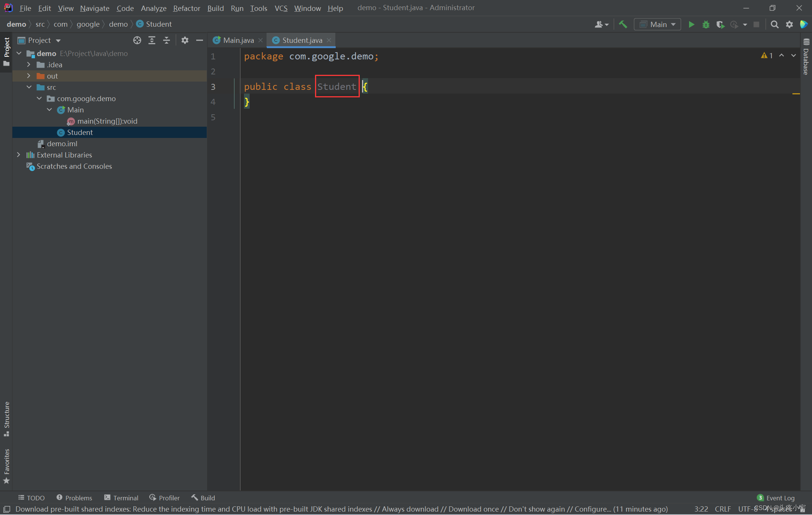Click the Debug bug icon
The height and width of the screenshot is (515, 812).
(x=706, y=24)
